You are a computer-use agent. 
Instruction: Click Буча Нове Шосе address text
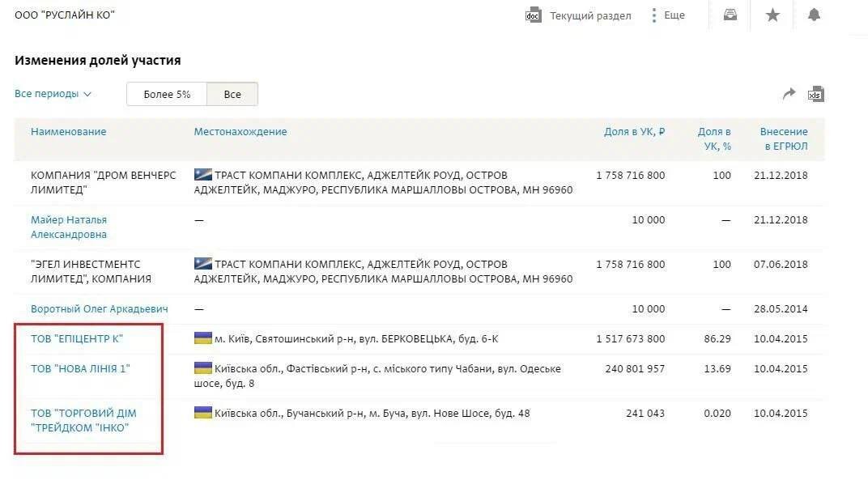[x=372, y=413]
